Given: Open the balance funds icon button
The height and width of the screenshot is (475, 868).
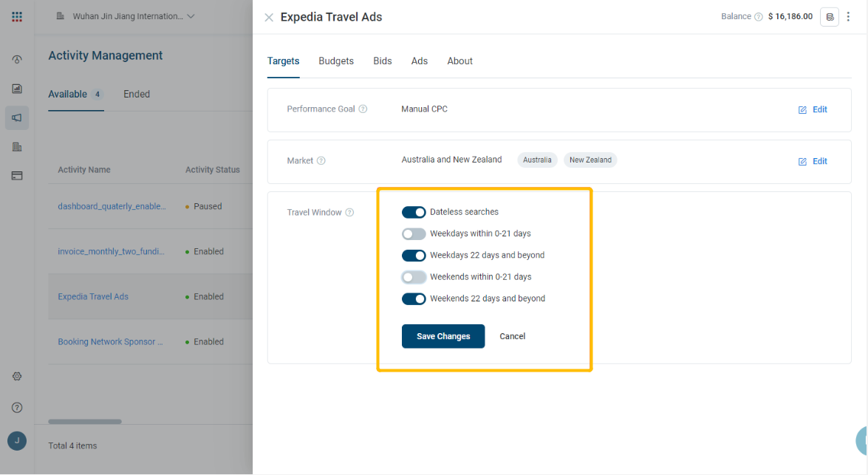Looking at the screenshot, I should click(x=830, y=17).
